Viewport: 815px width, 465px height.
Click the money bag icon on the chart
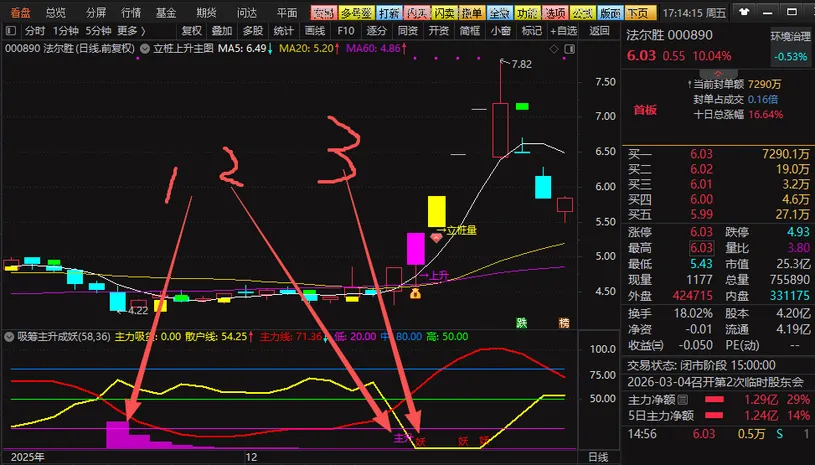tap(415, 293)
